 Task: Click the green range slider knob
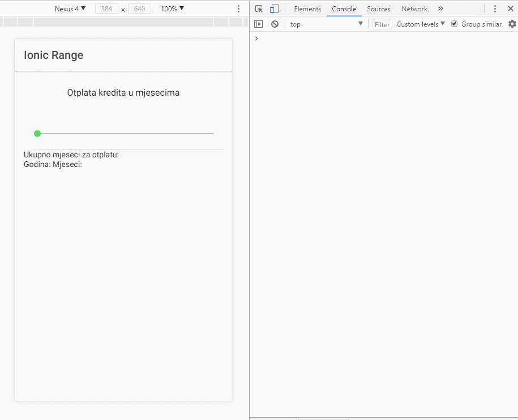click(37, 134)
